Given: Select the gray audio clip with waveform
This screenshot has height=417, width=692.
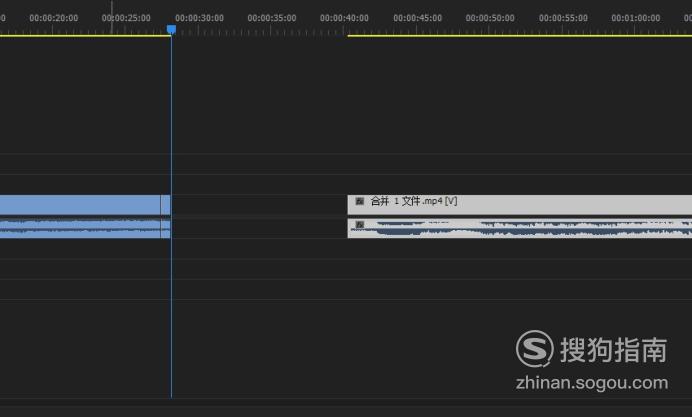Looking at the screenshot, I should tap(520, 228).
